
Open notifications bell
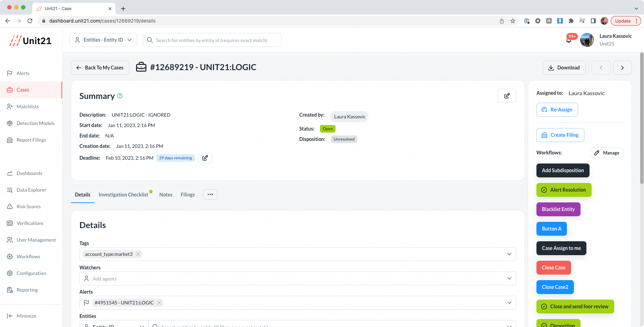click(x=569, y=40)
